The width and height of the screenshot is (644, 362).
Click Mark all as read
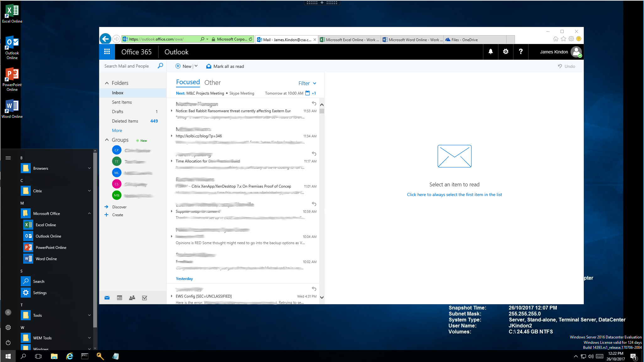pyautogui.click(x=225, y=66)
